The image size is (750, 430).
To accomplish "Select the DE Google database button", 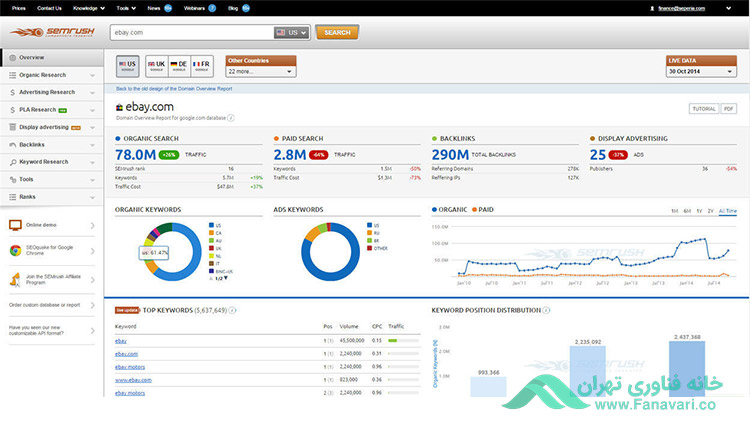I will [179, 66].
